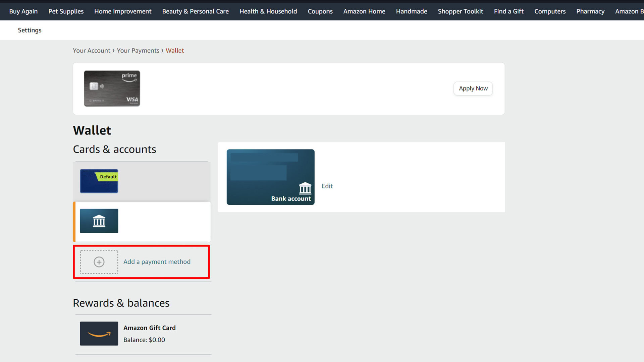Click the Prime Visa card image
The height and width of the screenshot is (362, 644).
[x=112, y=88]
